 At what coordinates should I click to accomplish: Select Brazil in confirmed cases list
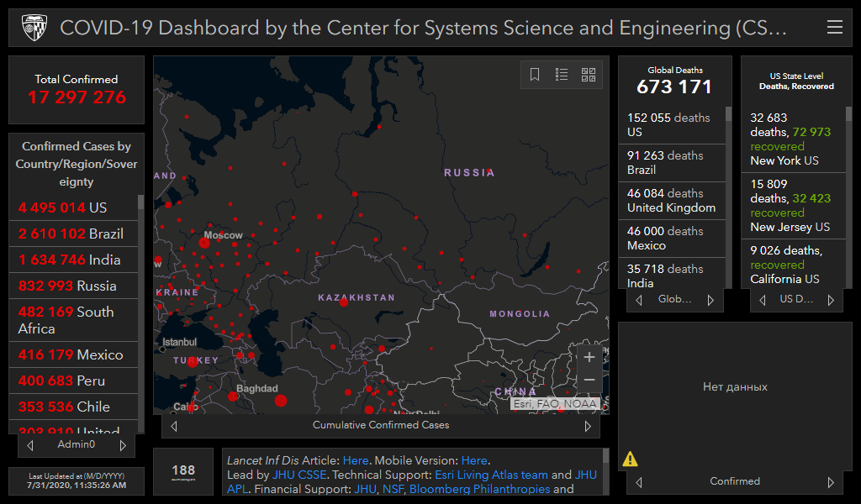tap(71, 234)
